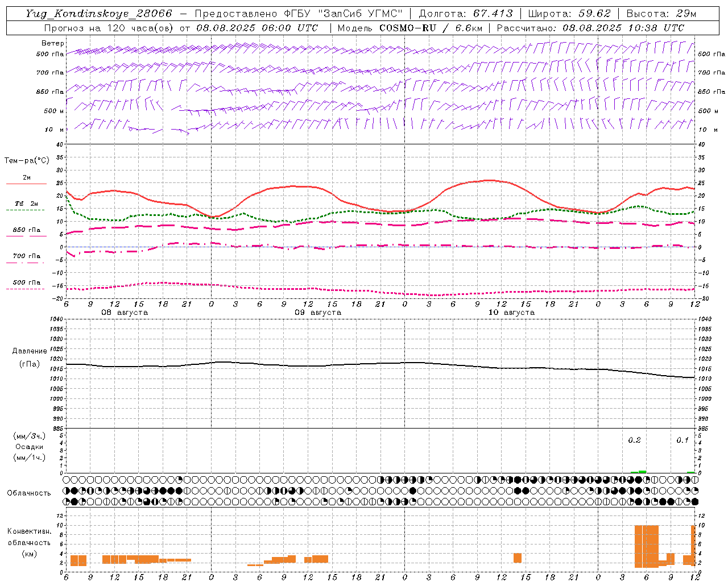Viewport: 728px width, 582px height.
Task: Select the Модель COSMO-RU / 6.6км text
Action: click(409, 28)
